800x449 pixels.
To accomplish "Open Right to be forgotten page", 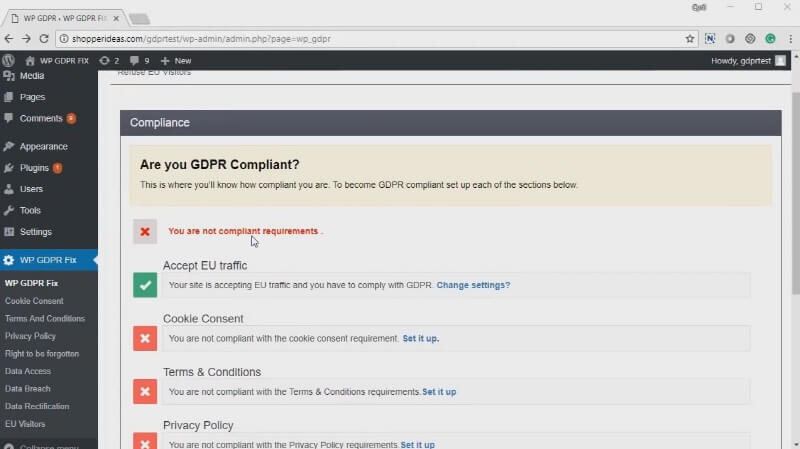I will 42,354.
